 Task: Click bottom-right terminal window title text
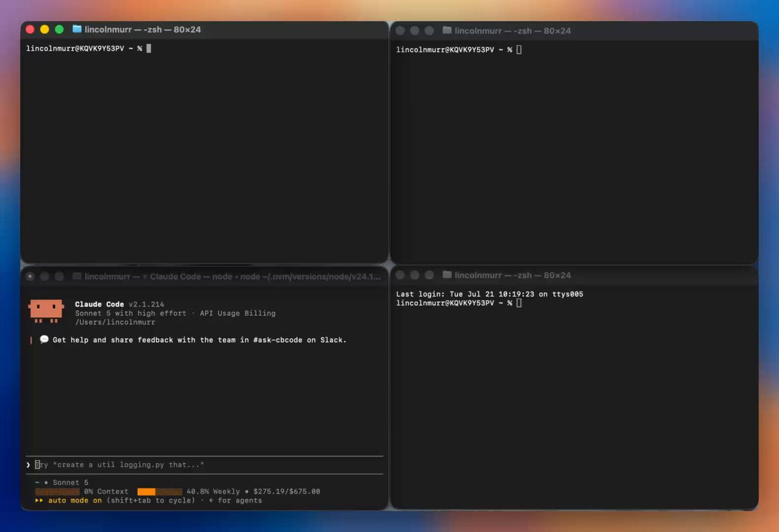513,276
